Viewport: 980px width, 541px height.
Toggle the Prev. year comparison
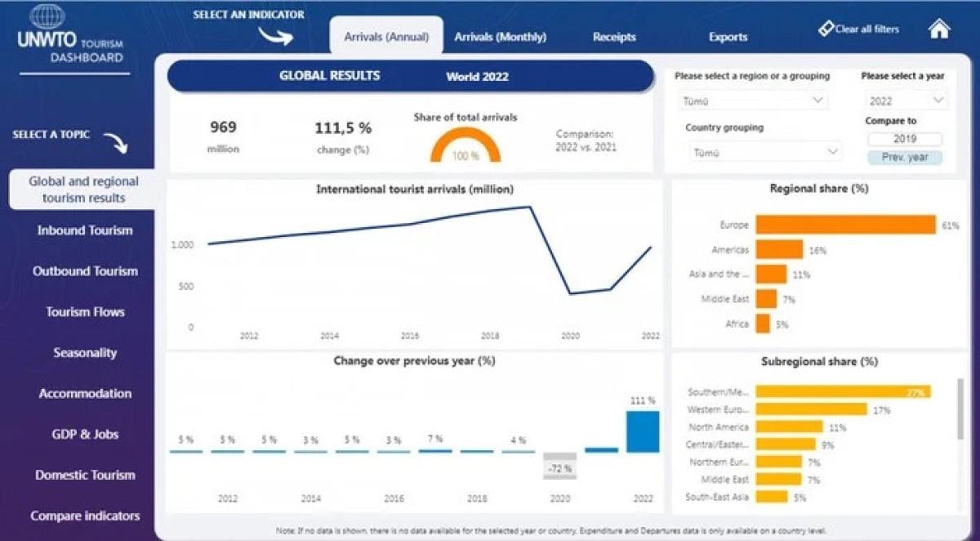point(904,157)
